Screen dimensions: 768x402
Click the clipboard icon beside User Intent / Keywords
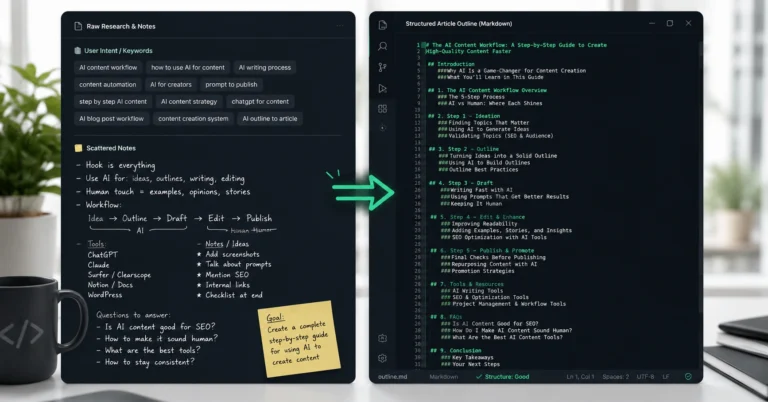pos(77,50)
